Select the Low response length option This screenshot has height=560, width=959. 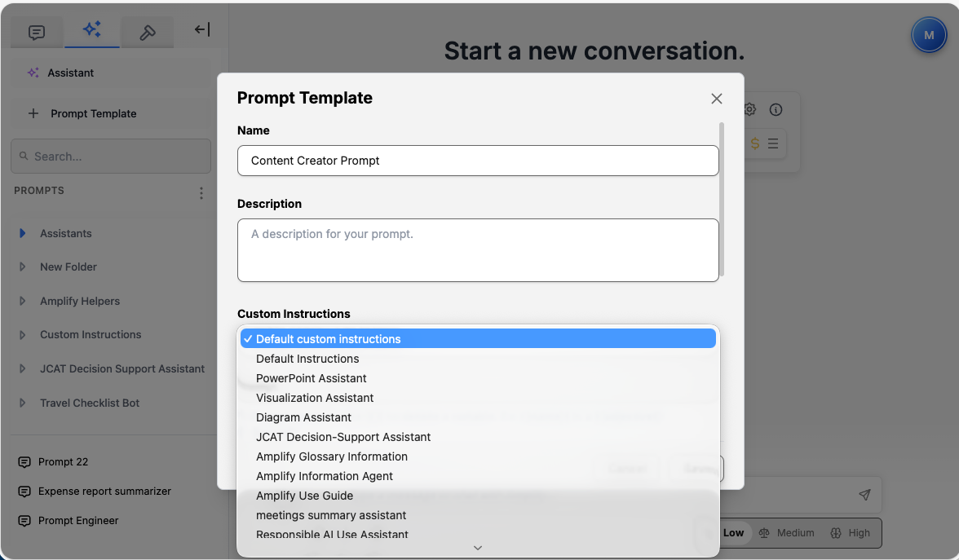(x=733, y=533)
